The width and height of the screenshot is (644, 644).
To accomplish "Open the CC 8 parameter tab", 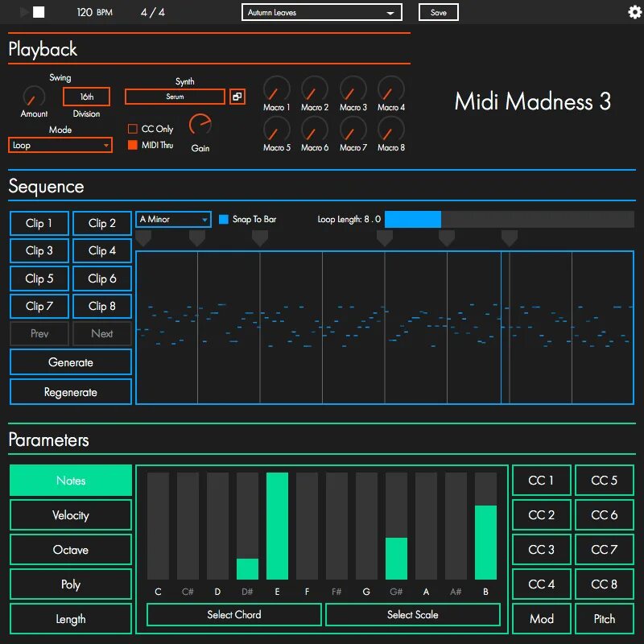I will click(605, 584).
